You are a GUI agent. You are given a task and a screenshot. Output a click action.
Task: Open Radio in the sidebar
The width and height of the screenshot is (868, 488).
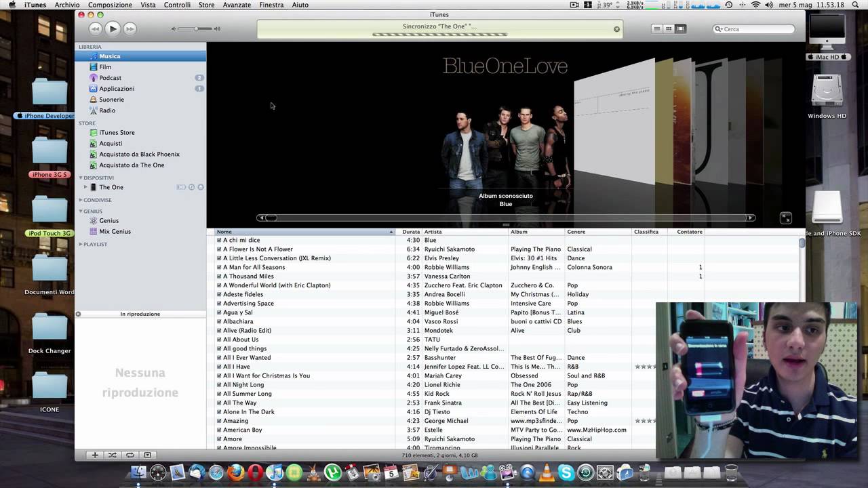107,110
